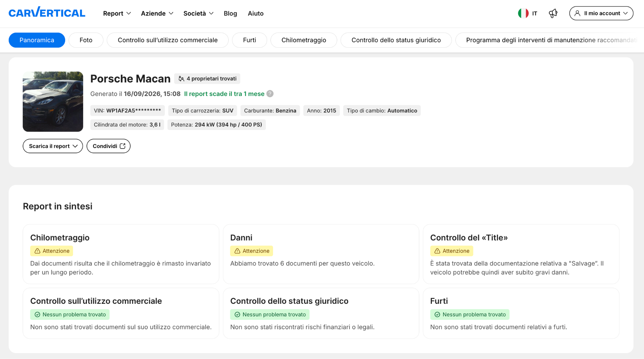
Task: Open the Il mio account dropdown
Action: pyautogui.click(x=601, y=13)
